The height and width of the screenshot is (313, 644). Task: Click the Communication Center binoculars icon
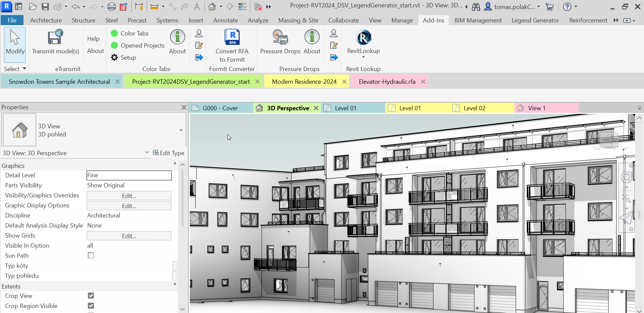point(476,7)
